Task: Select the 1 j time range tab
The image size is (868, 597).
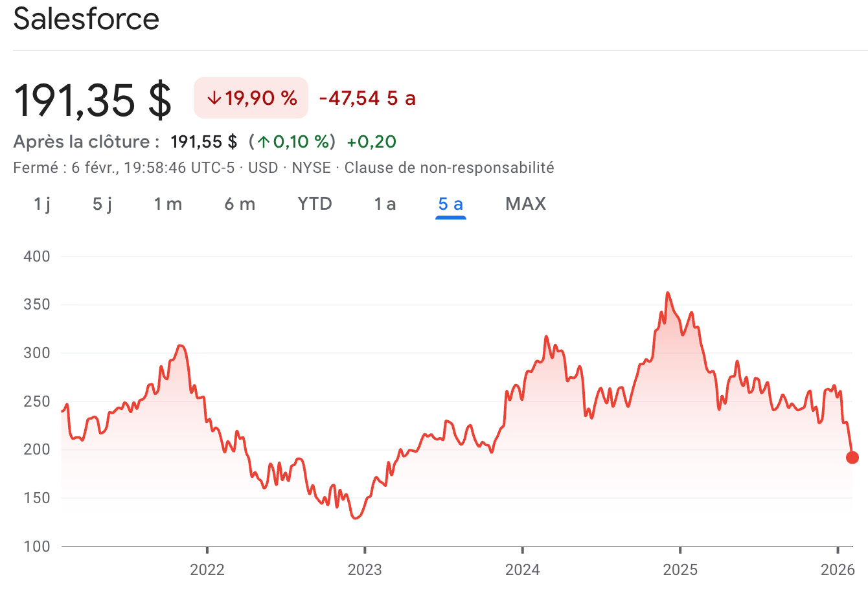Action: [42, 204]
